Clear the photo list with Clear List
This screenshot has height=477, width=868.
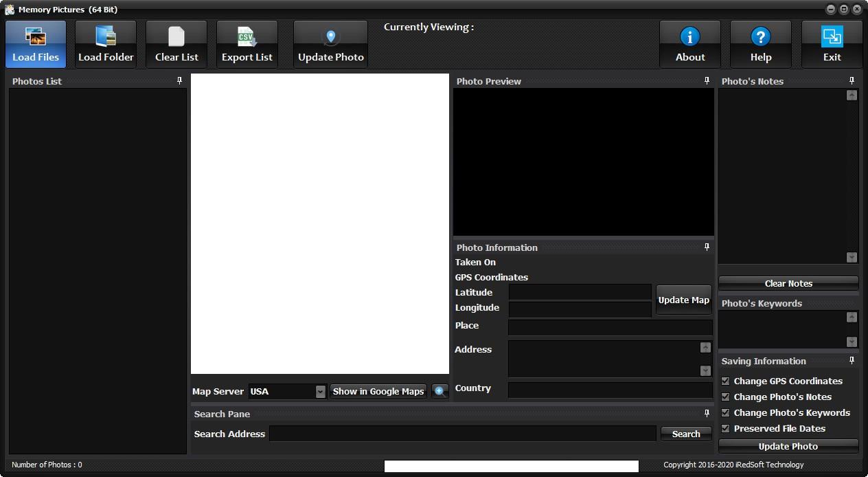[176, 44]
